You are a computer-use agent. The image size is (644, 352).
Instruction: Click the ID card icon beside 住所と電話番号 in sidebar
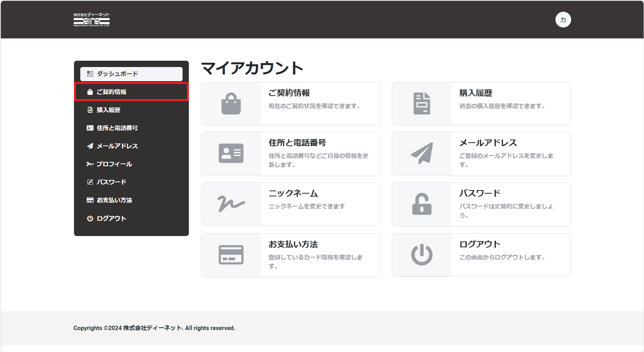click(x=90, y=128)
